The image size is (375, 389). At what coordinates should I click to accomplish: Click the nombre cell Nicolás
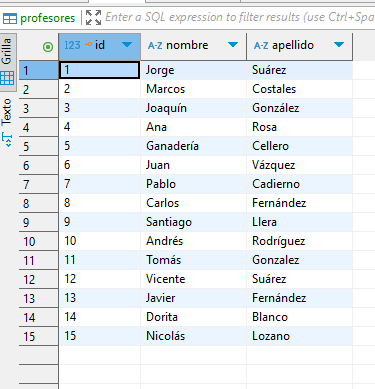click(x=193, y=336)
